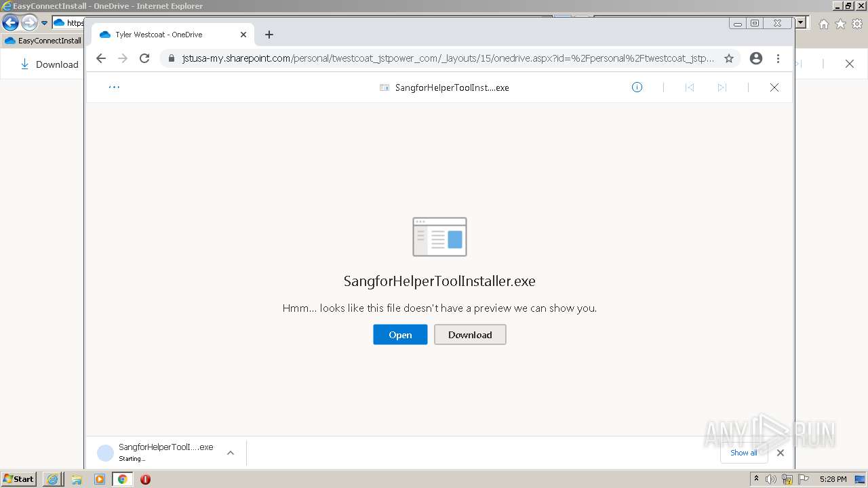Open Chrome three-dot menu
The image size is (868, 488).
coord(778,58)
